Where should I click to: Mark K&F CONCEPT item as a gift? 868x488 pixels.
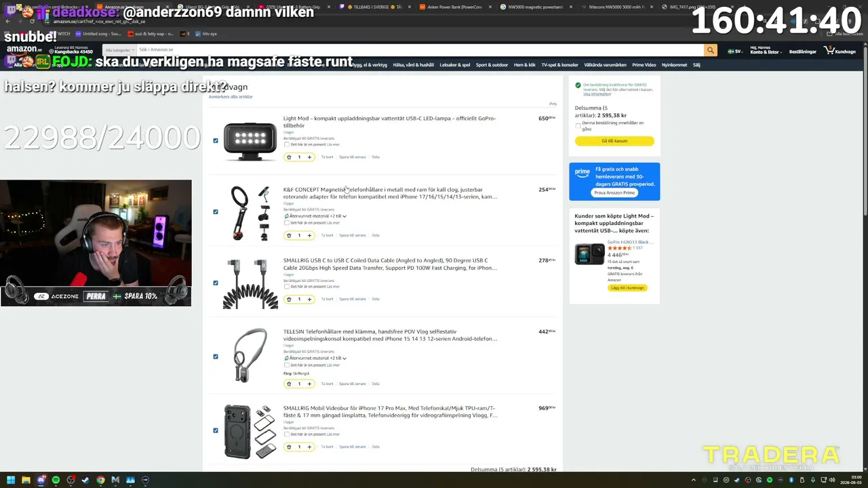pos(286,223)
